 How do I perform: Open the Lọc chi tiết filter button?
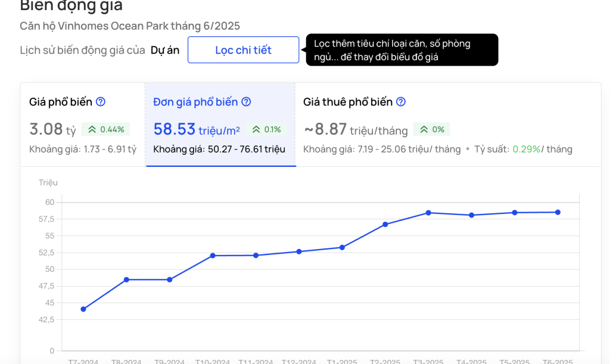click(244, 50)
